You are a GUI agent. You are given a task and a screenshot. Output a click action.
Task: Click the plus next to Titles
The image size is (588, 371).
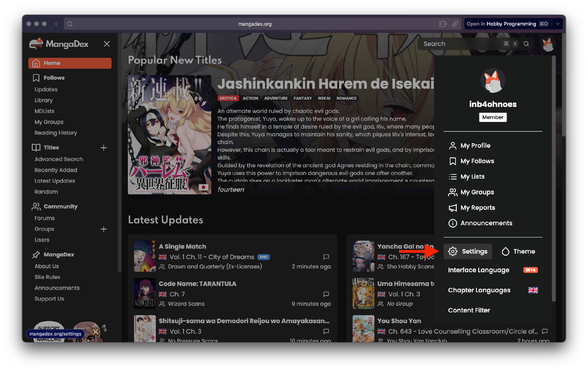click(104, 148)
